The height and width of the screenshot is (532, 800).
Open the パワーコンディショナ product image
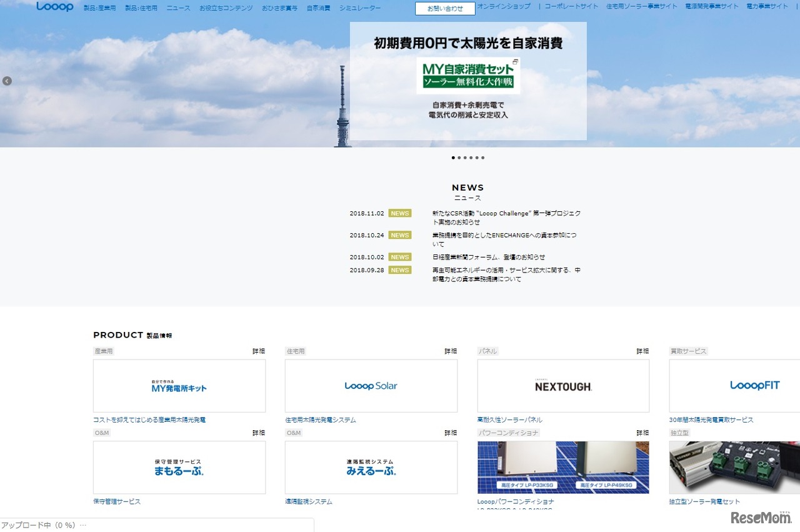563,468
